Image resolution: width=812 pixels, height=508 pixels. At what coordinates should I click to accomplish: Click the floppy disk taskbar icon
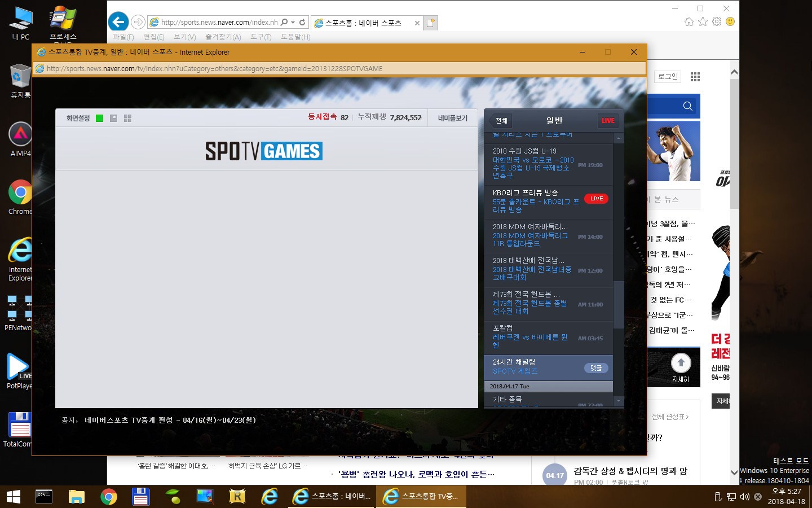140,497
